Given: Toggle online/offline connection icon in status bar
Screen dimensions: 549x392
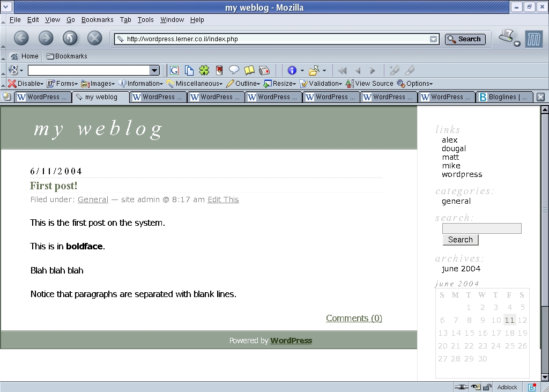Looking at the screenshot, I should point(461,387).
